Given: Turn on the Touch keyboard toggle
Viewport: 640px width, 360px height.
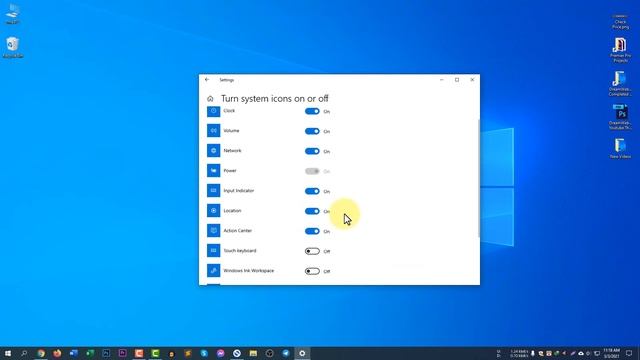Looking at the screenshot, I should point(312,251).
